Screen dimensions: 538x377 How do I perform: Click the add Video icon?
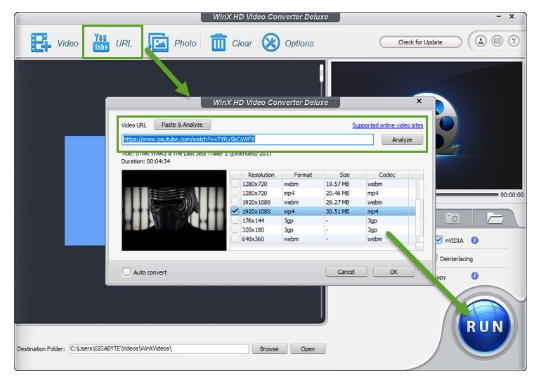[41, 43]
